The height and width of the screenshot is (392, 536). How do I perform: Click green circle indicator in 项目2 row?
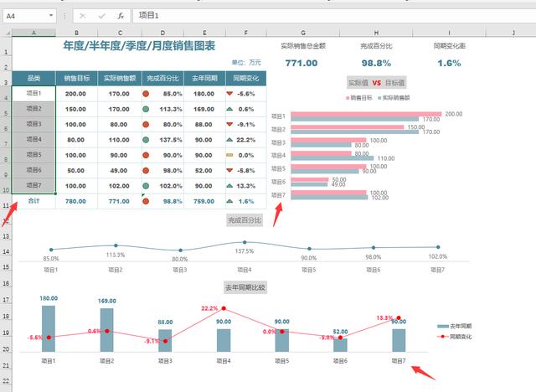[147, 109]
